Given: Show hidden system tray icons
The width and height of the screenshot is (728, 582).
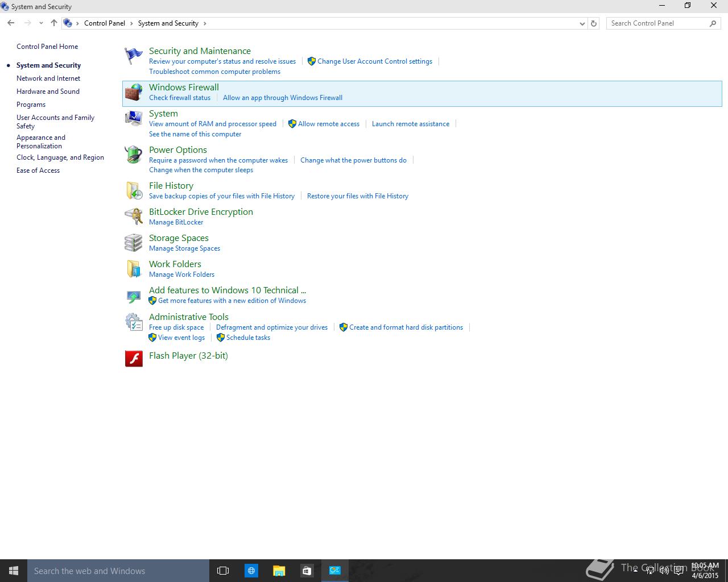Looking at the screenshot, I should tap(635, 571).
